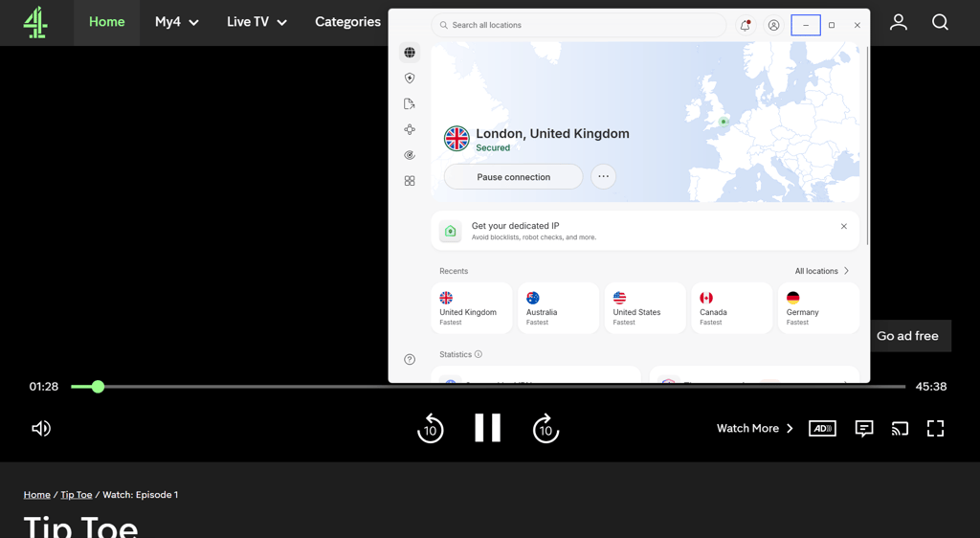Open VPN notifications bell icon

coord(745,26)
